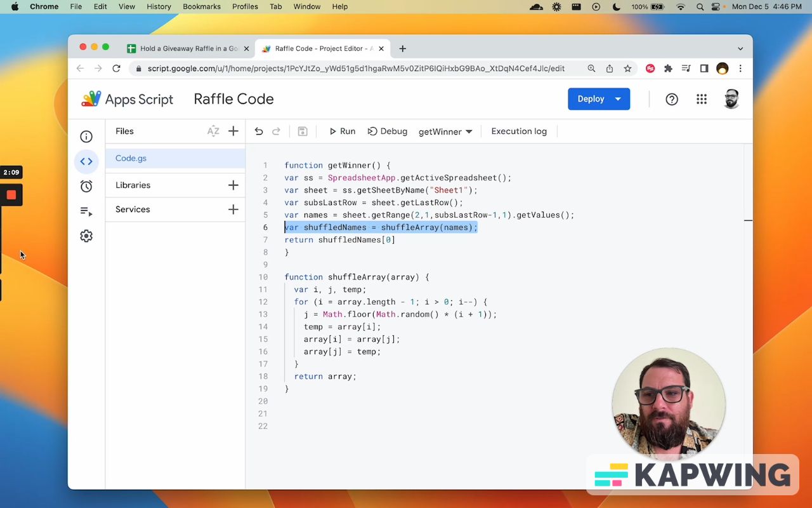The width and height of the screenshot is (812, 508).
Task: Open the Execution log
Action: (x=519, y=131)
